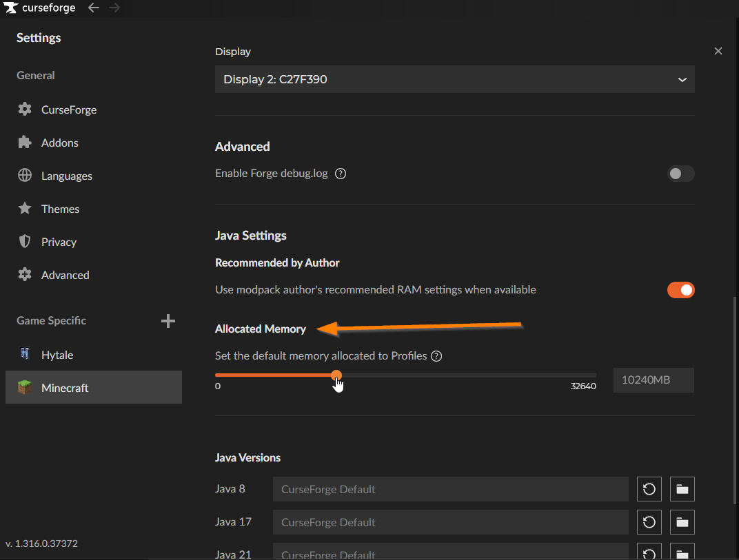Open the Languages settings section

[93, 176]
